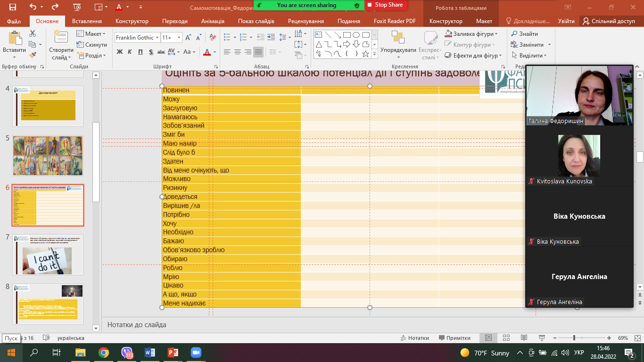Image resolution: width=644 pixels, height=362 pixels.
Task: Expand the Заливка фігури shape fill dropdown
Action: point(496,34)
